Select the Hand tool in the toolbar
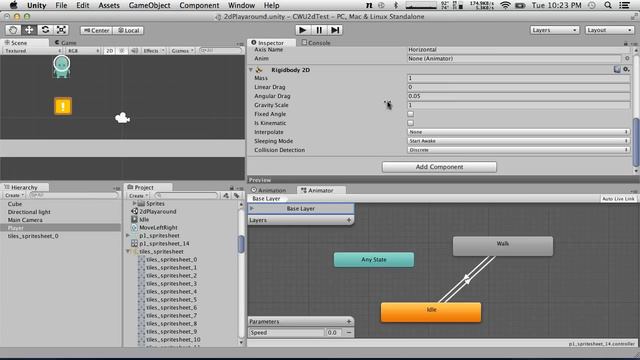 click(13, 30)
